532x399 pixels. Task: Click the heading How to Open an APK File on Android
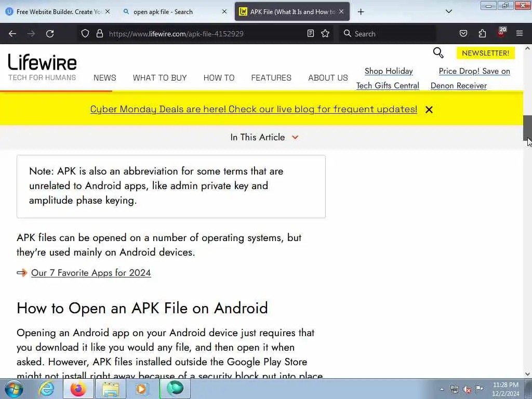142,308
